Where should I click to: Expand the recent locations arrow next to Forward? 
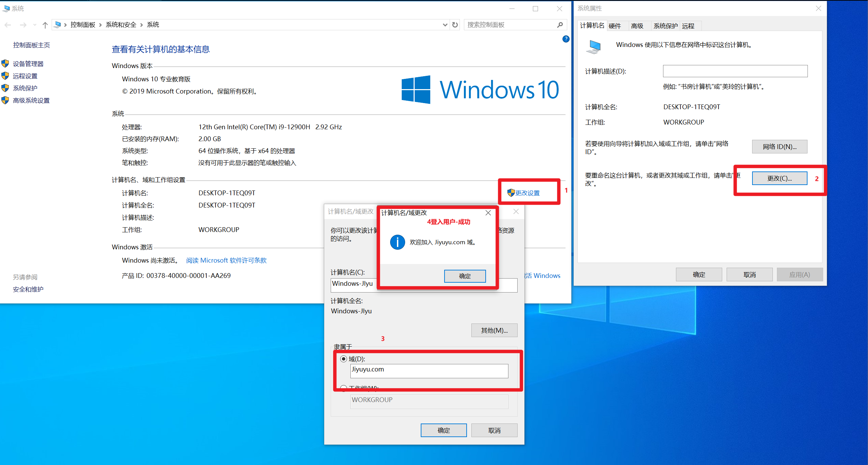click(x=35, y=25)
